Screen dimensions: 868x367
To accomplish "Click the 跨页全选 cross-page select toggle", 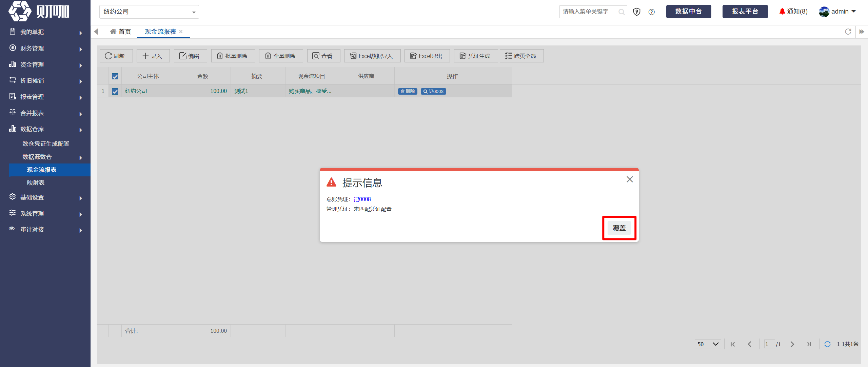I will click(521, 56).
